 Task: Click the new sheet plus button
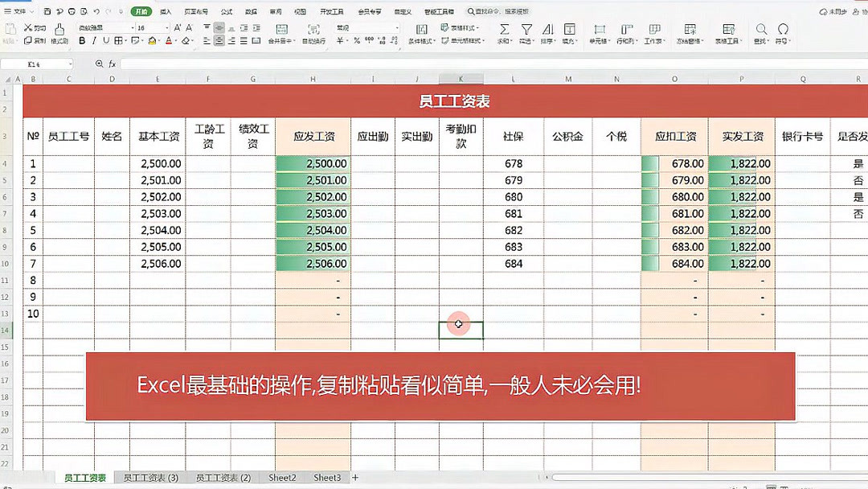[x=354, y=477]
